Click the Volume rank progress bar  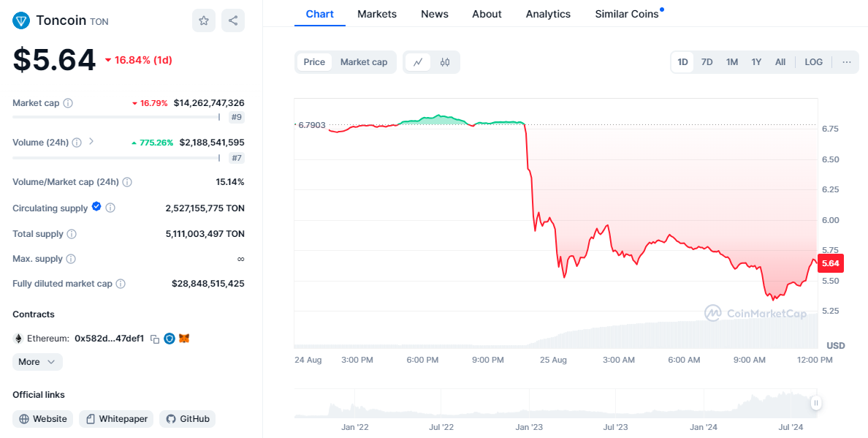coord(117,158)
